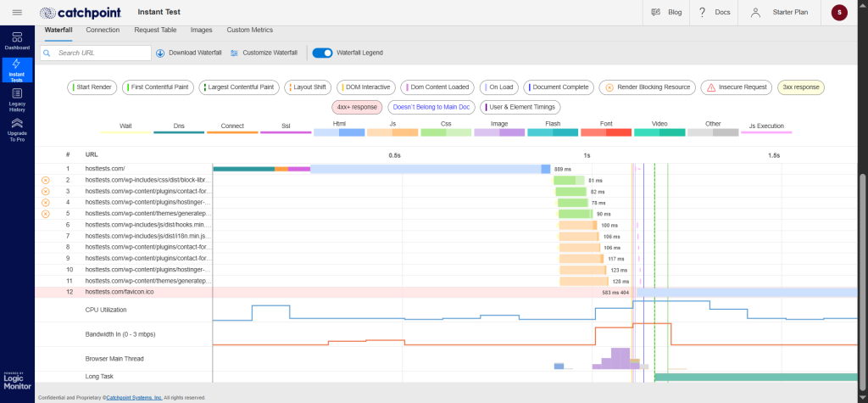Click the Download Waterfall icon

pos(160,53)
